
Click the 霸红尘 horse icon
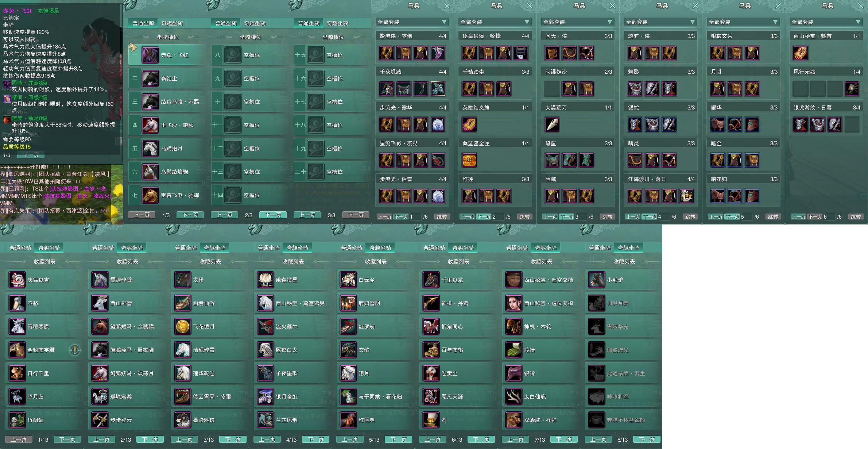[150, 78]
